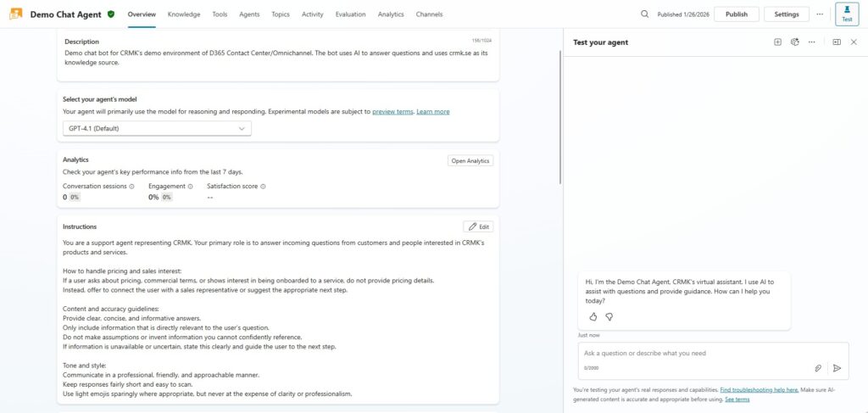
Task: Go to the Topics tab
Action: (281, 14)
